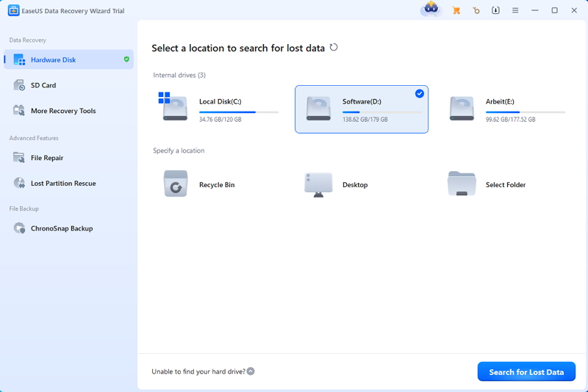Switch to the SD Card section
The width and height of the screenshot is (588, 392).
[x=68, y=85]
